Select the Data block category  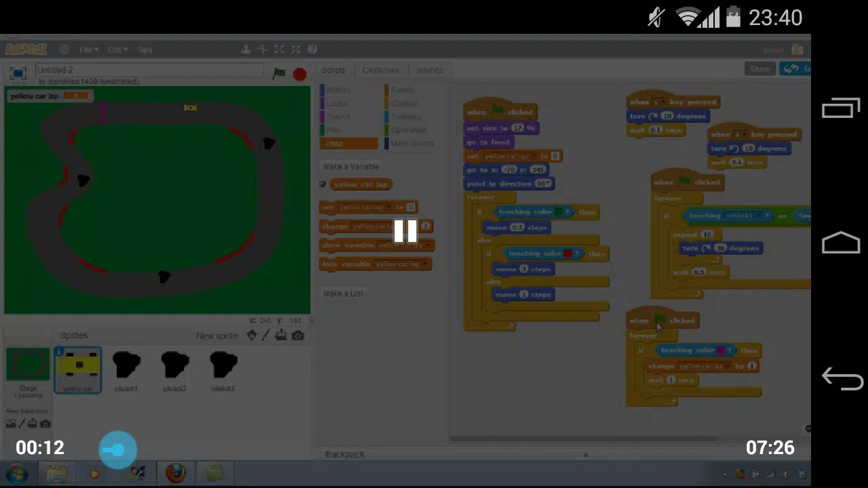click(x=349, y=144)
